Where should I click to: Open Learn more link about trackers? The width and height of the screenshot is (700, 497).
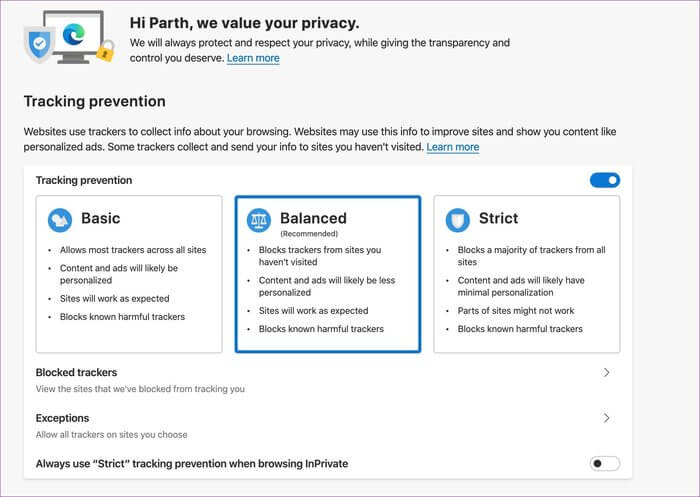tap(453, 147)
